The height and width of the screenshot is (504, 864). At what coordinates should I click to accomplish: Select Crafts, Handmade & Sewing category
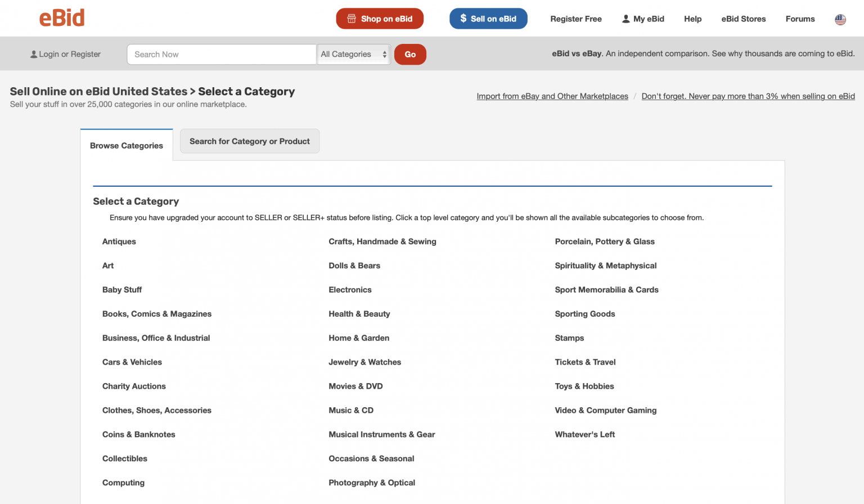coord(382,242)
